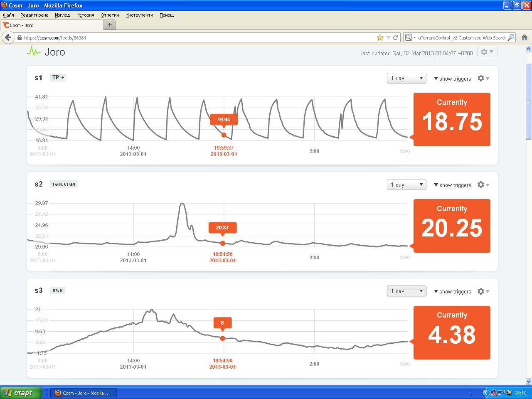
Task: Click the search magnifier icon in search box
Action: 511,37
